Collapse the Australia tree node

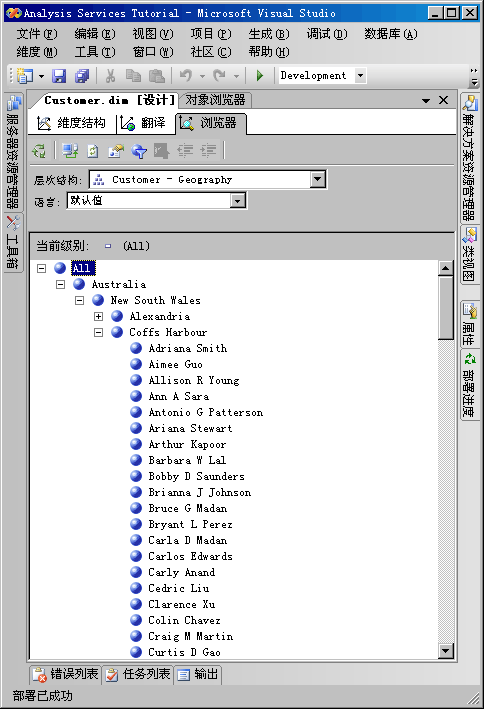(61, 284)
